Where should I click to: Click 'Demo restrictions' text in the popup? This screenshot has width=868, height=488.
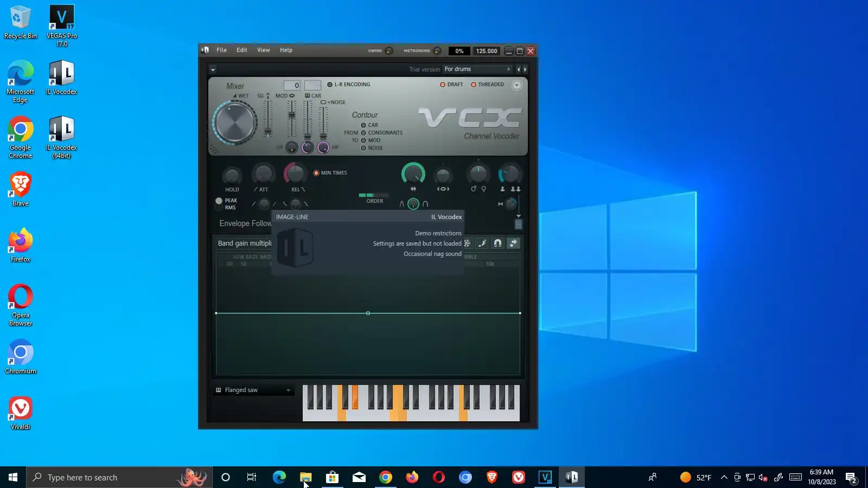tap(438, 234)
